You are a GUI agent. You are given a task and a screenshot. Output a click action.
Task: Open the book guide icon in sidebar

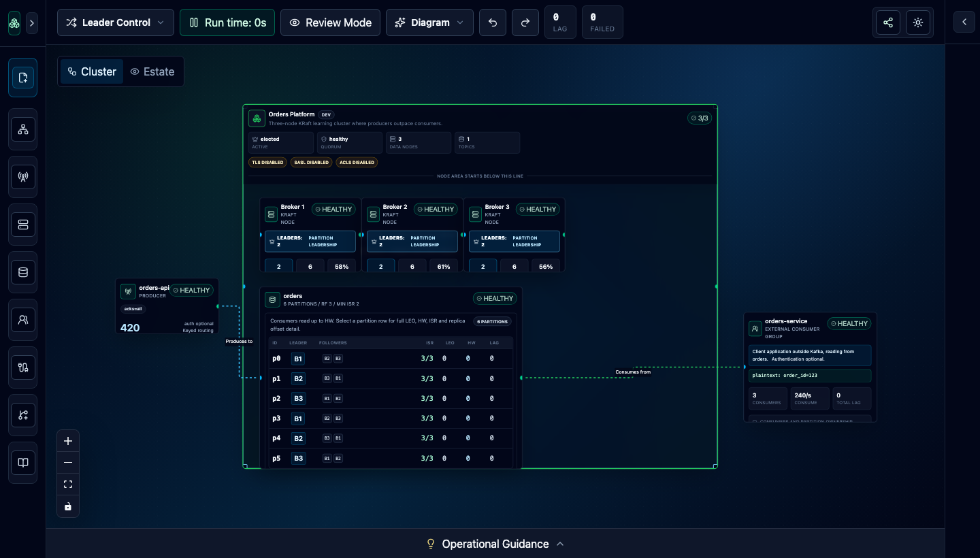tap(23, 463)
